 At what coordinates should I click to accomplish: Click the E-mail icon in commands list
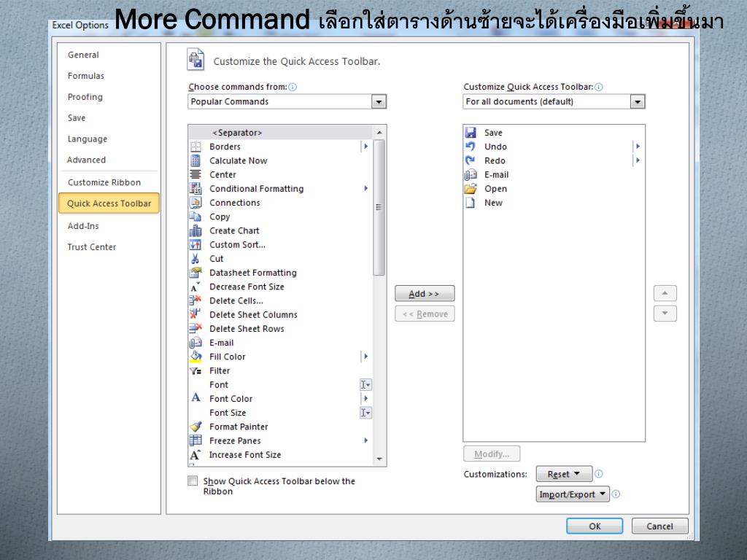(x=196, y=343)
